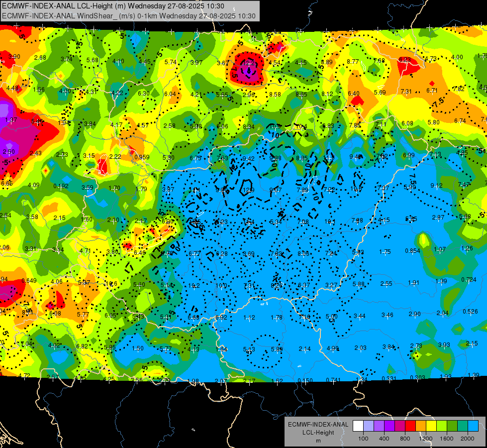The image size is (487, 448).
Task: Click the wind shear value '2.50'
Action: click(x=8, y=152)
